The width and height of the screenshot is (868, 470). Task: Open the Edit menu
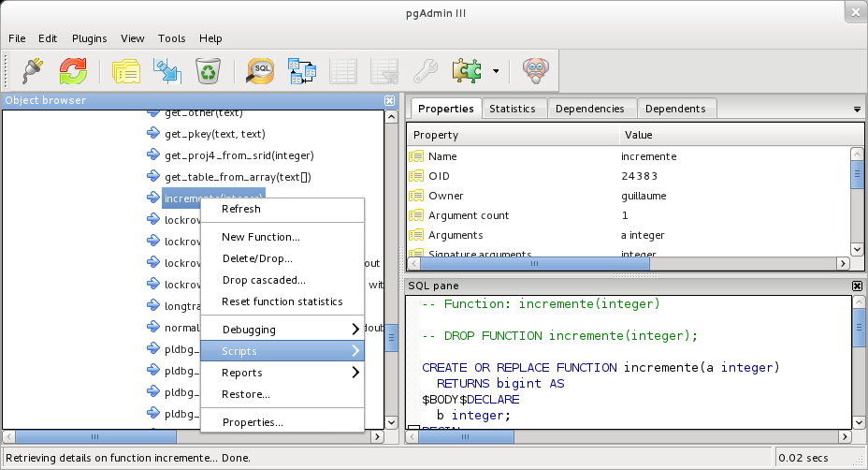[48, 38]
